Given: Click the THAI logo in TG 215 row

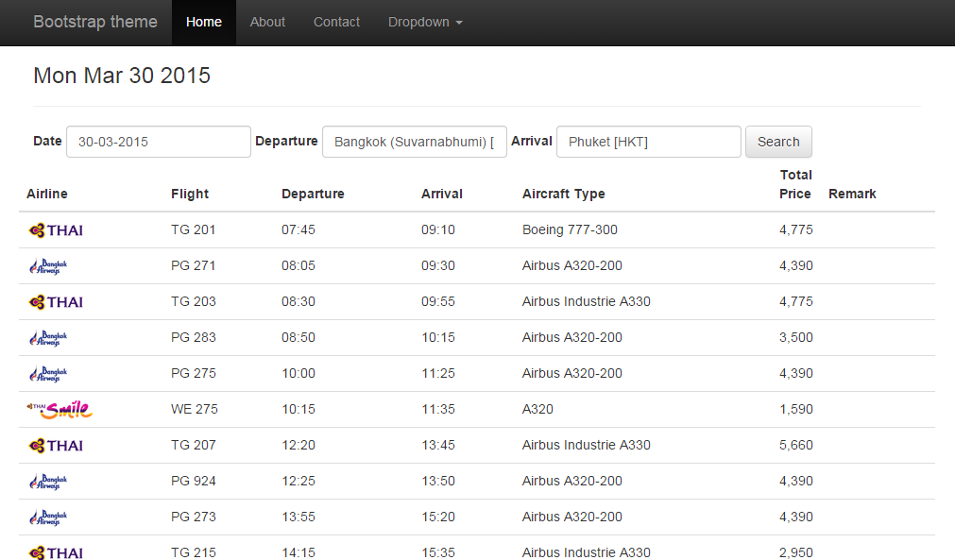Looking at the screenshot, I should pyautogui.click(x=56, y=552).
